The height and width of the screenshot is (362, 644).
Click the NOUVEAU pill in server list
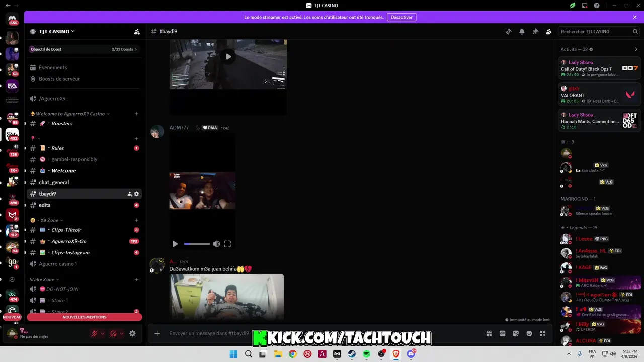(12, 317)
